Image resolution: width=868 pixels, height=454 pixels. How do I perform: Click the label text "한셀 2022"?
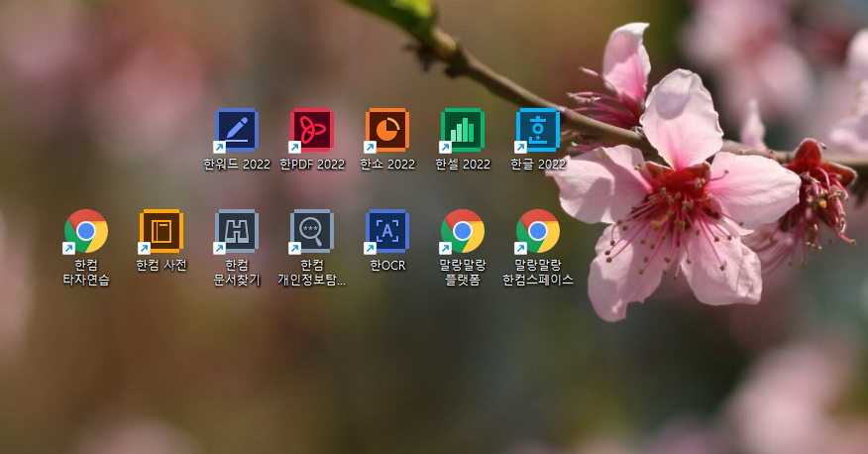463,165
